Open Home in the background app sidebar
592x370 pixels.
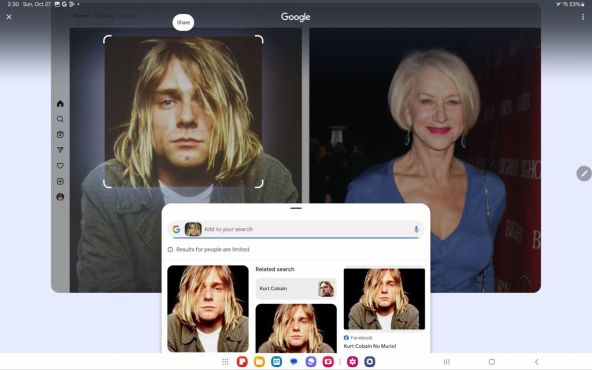(60, 103)
